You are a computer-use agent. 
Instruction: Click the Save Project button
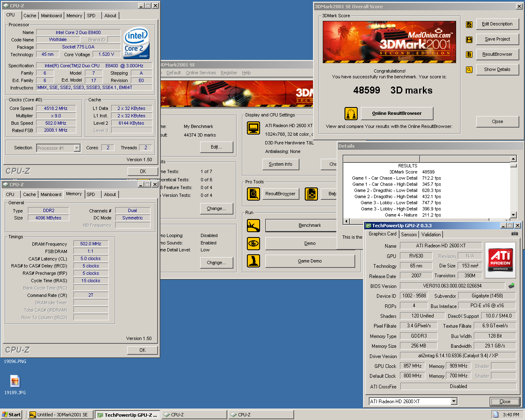click(x=498, y=39)
